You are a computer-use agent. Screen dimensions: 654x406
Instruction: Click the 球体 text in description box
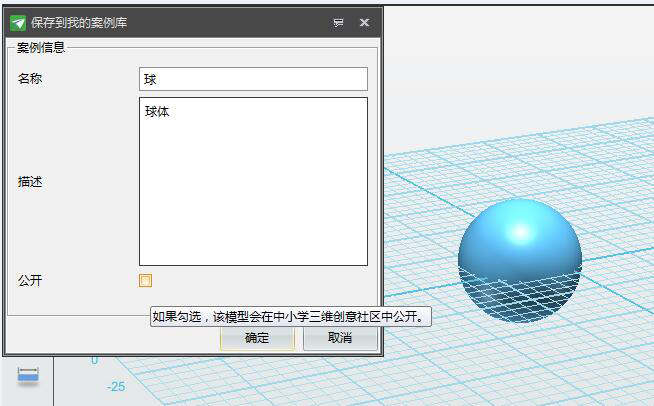pyautogui.click(x=157, y=112)
